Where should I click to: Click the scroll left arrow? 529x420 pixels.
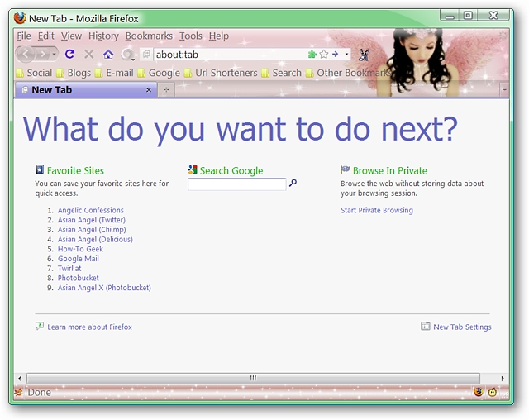coord(20,379)
